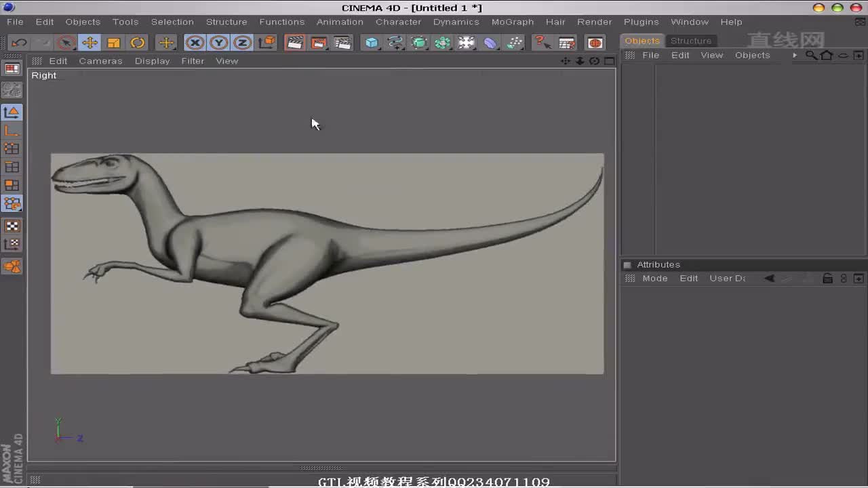868x488 pixels.
Task: Select the Scale tool
Action: [x=113, y=43]
